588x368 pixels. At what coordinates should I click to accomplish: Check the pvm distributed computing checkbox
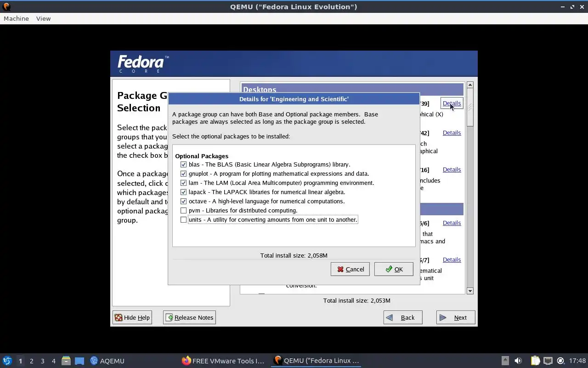[184, 210]
